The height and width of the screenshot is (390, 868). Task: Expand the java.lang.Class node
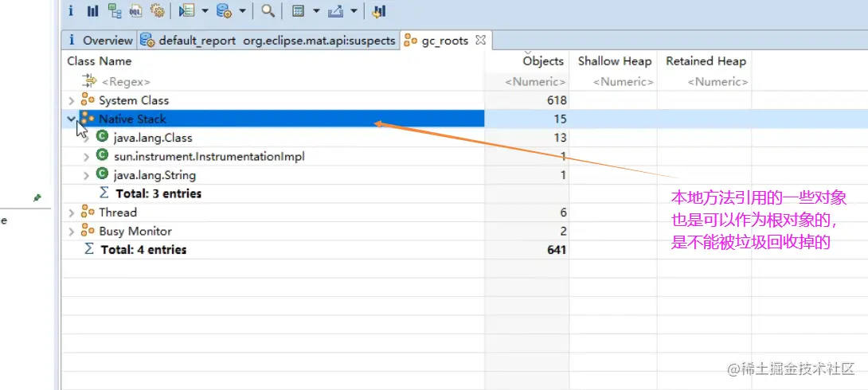tap(86, 138)
